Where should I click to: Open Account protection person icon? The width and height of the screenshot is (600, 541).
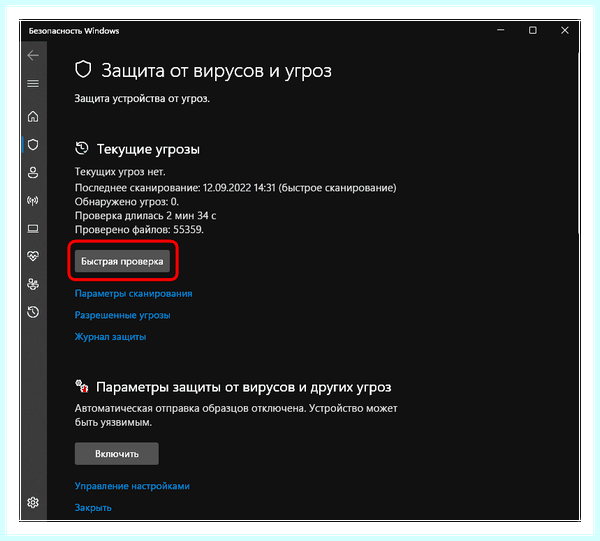tap(33, 173)
